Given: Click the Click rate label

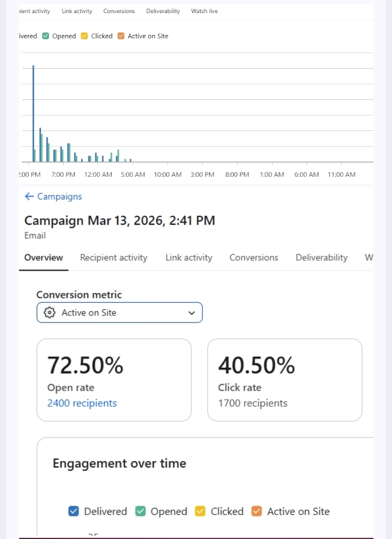Looking at the screenshot, I should [x=240, y=387].
